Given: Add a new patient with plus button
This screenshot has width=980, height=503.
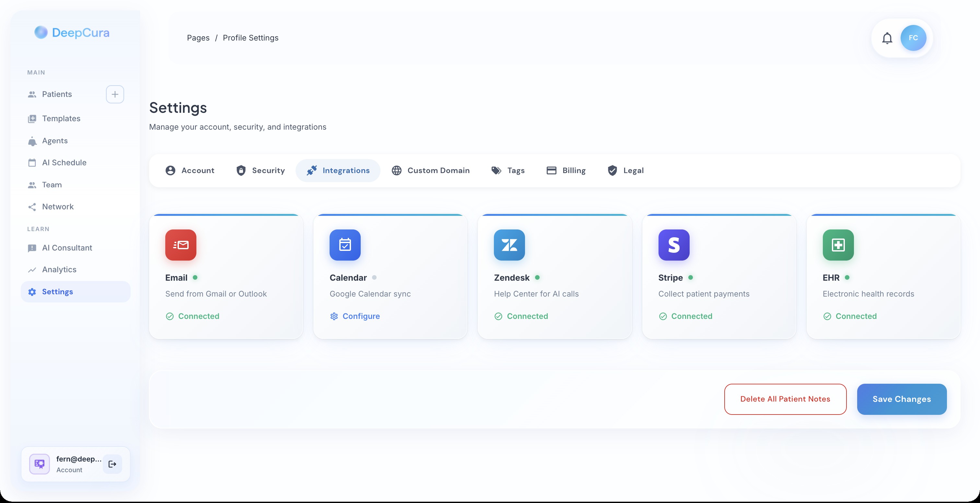Looking at the screenshot, I should click(x=115, y=94).
